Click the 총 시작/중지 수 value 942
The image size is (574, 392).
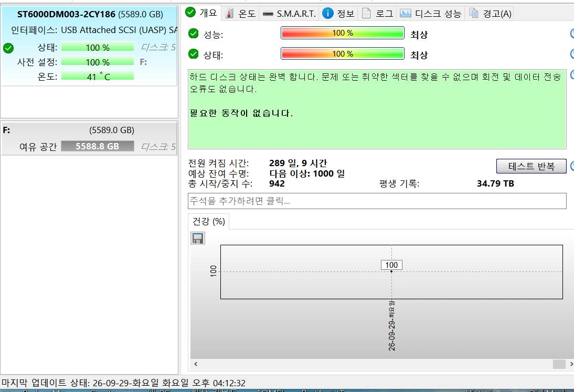point(277,183)
